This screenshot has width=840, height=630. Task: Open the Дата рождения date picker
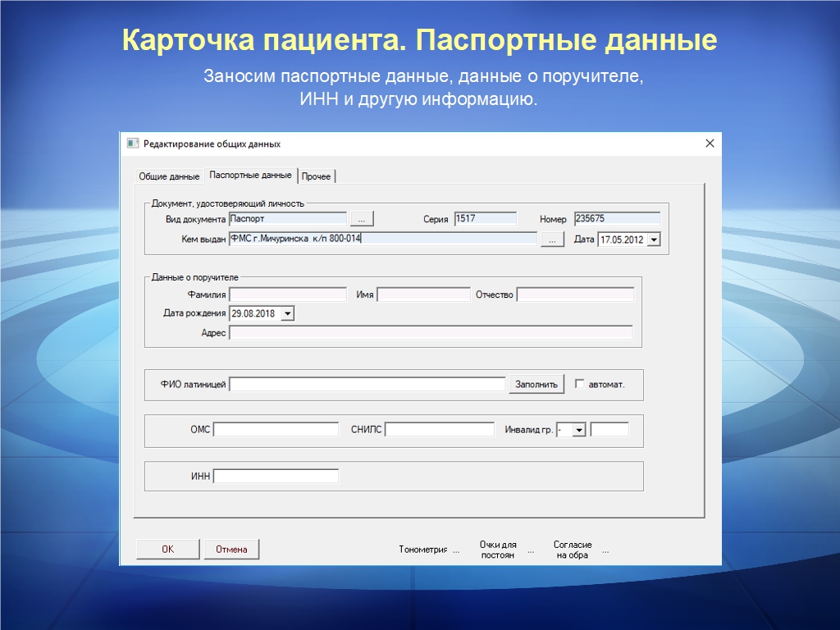click(287, 313)
